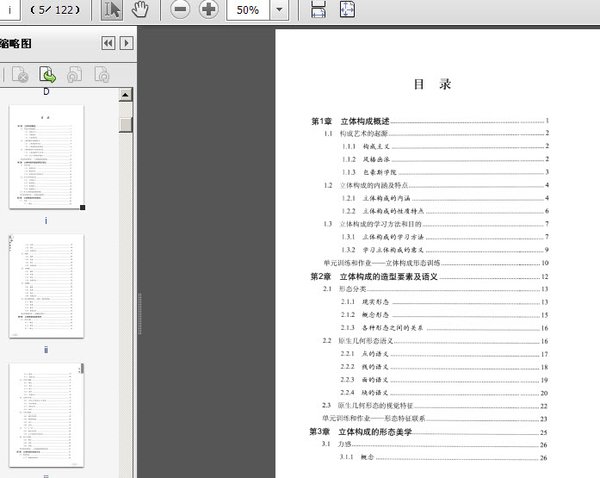Screen dimensions: 600x478
Task: Activate the Hand pan tool
Action: click(140, 11)
